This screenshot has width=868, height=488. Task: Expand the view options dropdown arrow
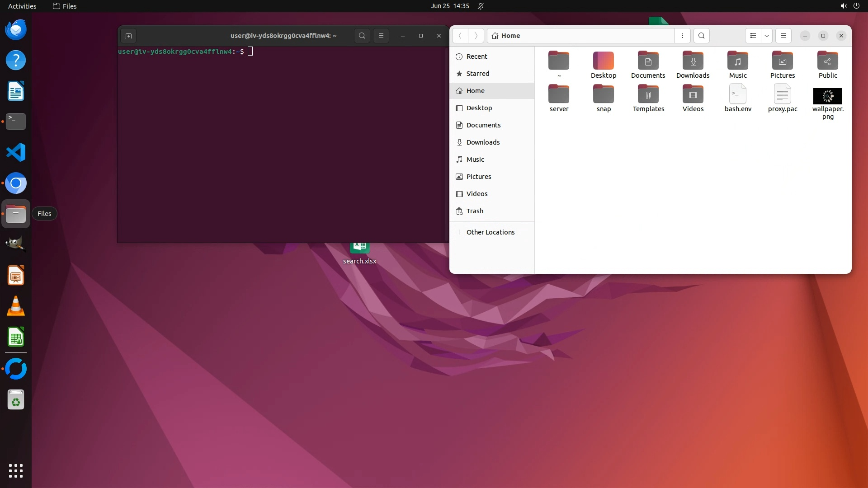point(767,36)
